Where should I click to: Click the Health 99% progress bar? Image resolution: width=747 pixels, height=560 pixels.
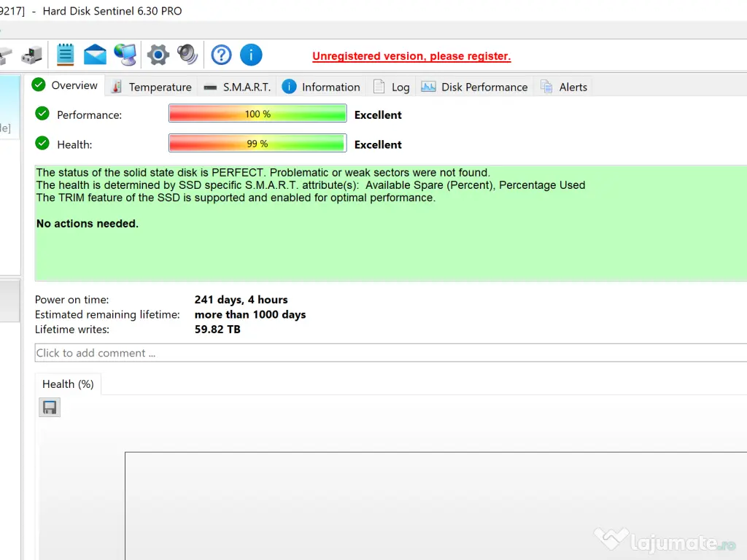[257, 144]
